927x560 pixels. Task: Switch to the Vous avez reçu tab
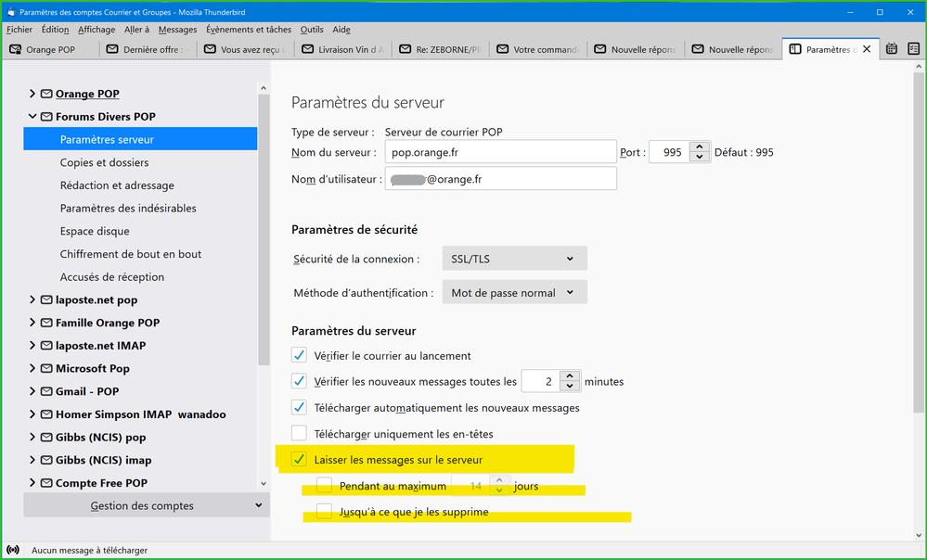tap(245, 50)
